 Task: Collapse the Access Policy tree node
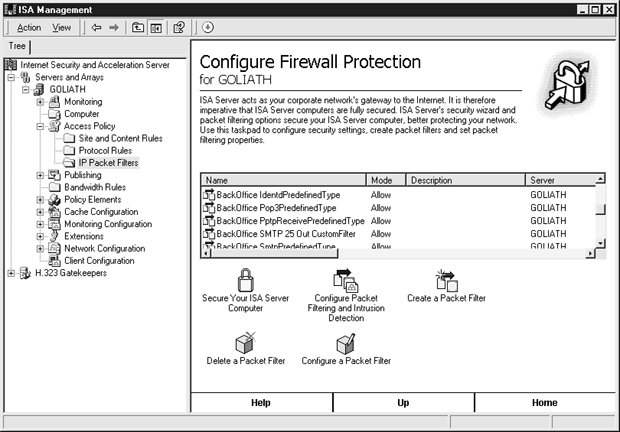tap(40, 126)
